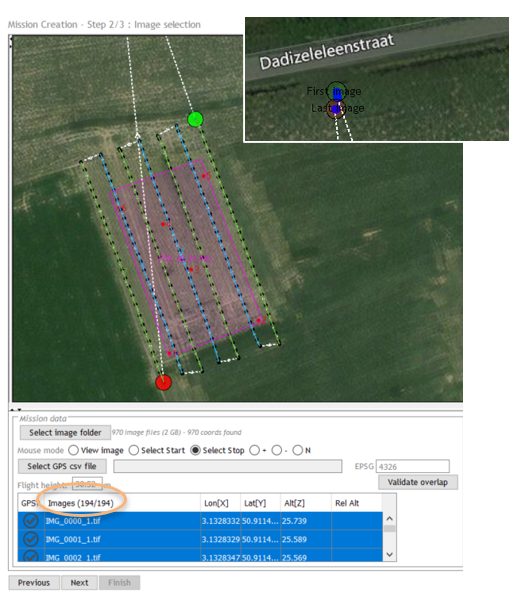Screen dimensions: 514x594
Task: Click the Next button
Action: (79, 583)
